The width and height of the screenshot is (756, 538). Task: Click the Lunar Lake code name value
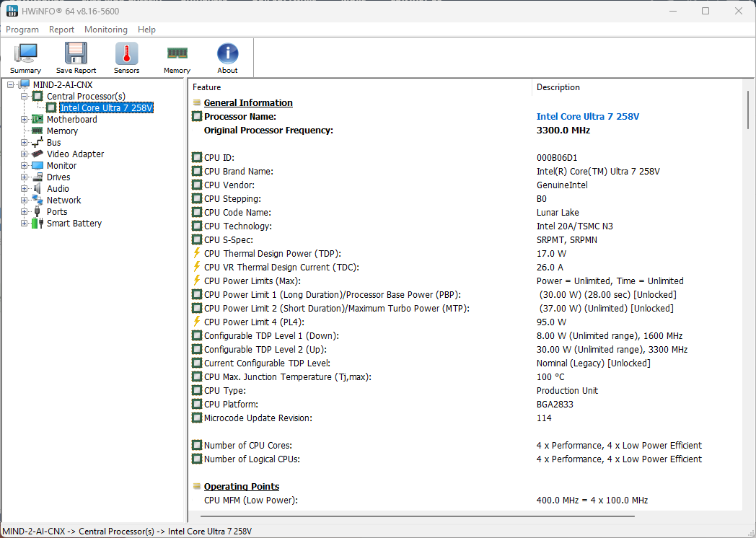click(558, 212)
